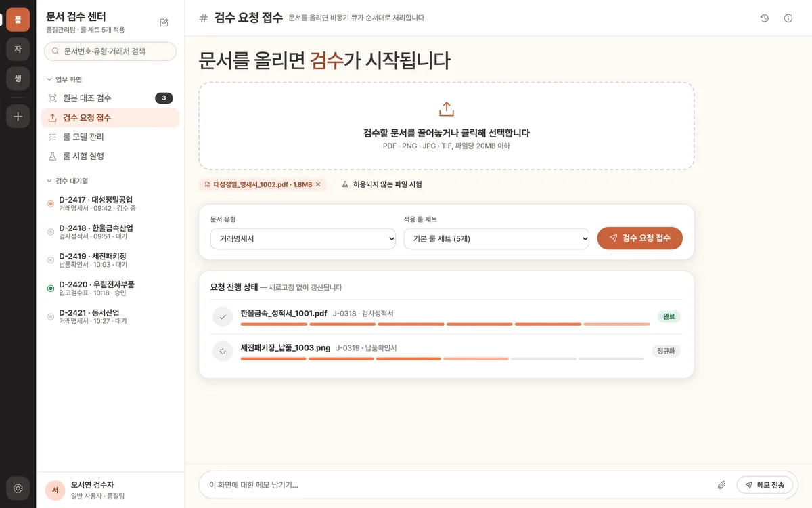Click the compose/edit icon beside 문서 검수 센터
This screenshot has width=812, height=508.
pyautogui.click(x=164, y=22)
